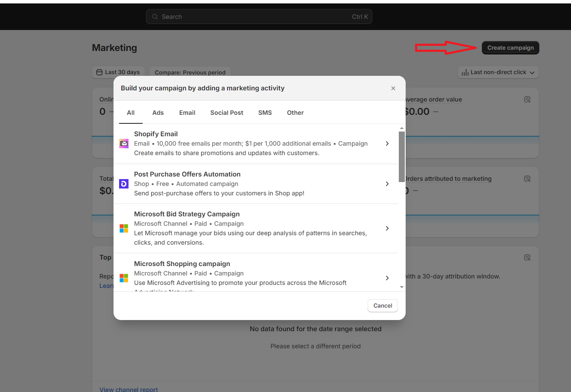
Task: Click the Orders attributed to marketing label
Action: (448, 179)
